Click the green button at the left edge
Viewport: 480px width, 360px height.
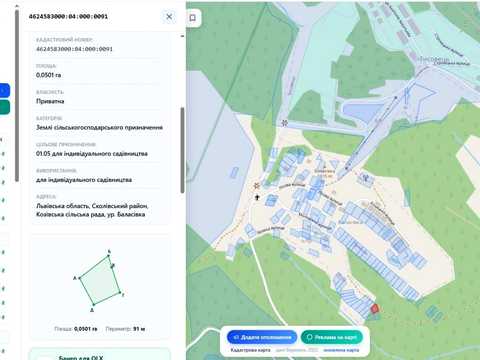coord(5,107)
